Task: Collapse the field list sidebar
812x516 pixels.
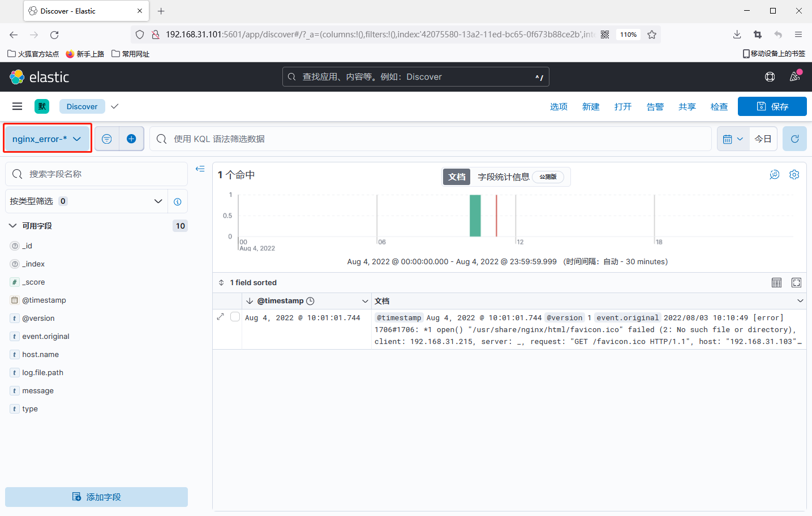Action: [x=200, y=169]
